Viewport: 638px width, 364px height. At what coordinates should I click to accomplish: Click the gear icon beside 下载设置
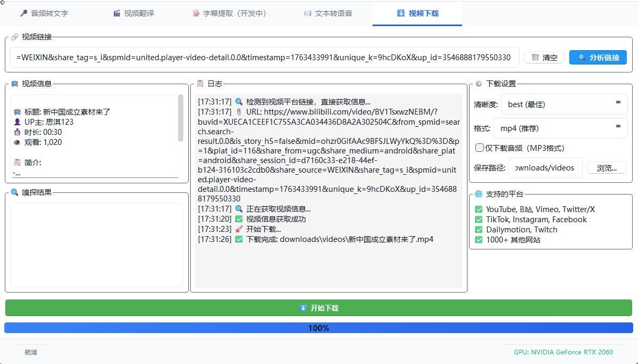click(x=479, y=84)
